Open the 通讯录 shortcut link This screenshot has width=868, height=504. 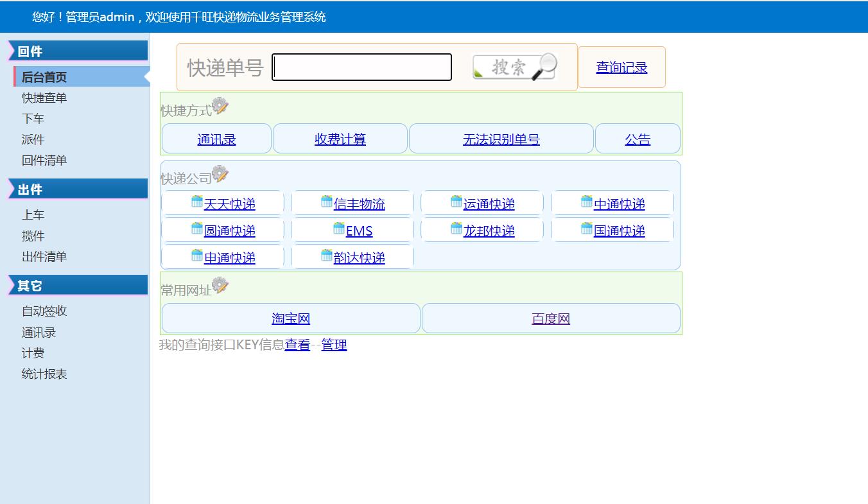pyautogui.click(x=216, y=139)
